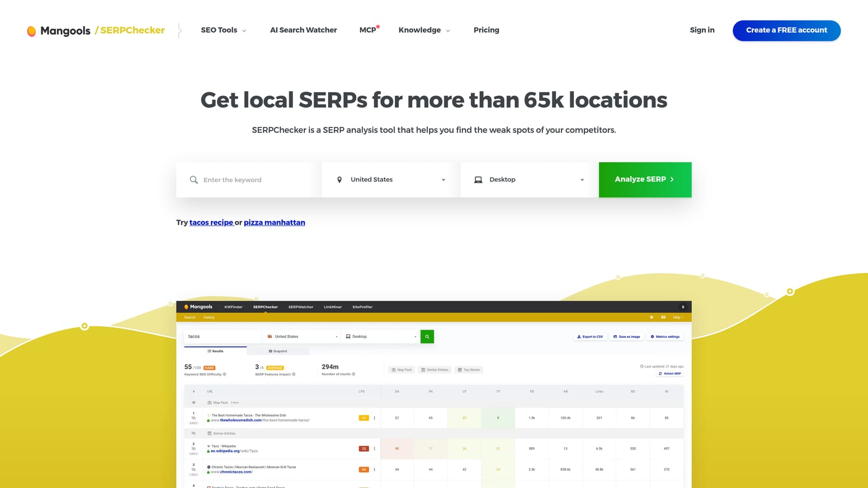
Task: Click Export to CSV in preview image
Action: point(590,337)
